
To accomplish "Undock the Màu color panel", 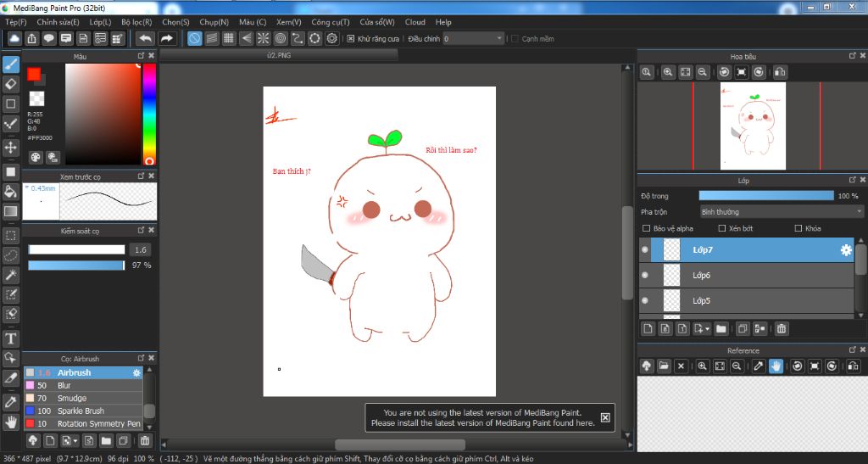I will pyautogui.click(x=141, y=56).
